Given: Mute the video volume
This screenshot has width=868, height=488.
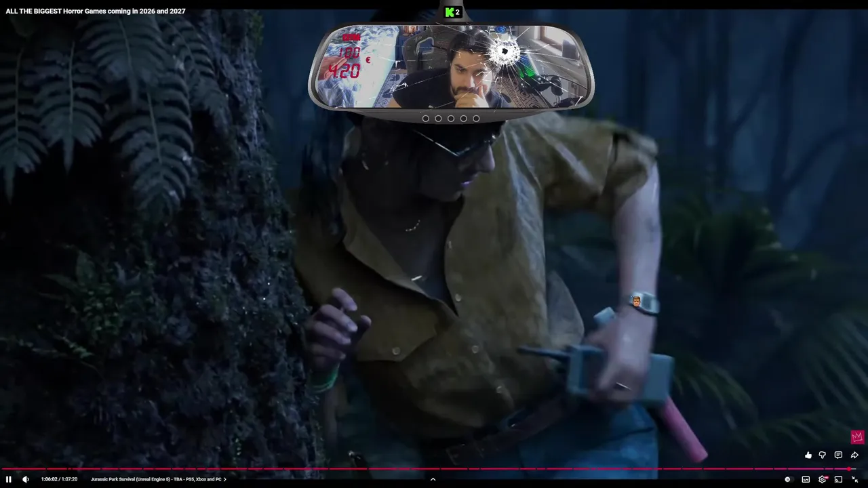Looking at the screenshot, I should (x=26, y=479).
